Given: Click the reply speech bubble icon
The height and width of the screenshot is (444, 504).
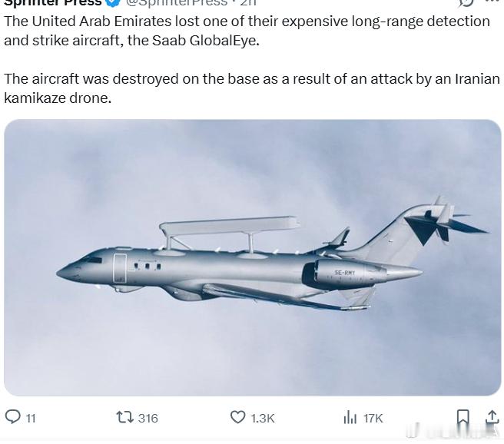Looking at the screenshot, I should tap(13, 417).
